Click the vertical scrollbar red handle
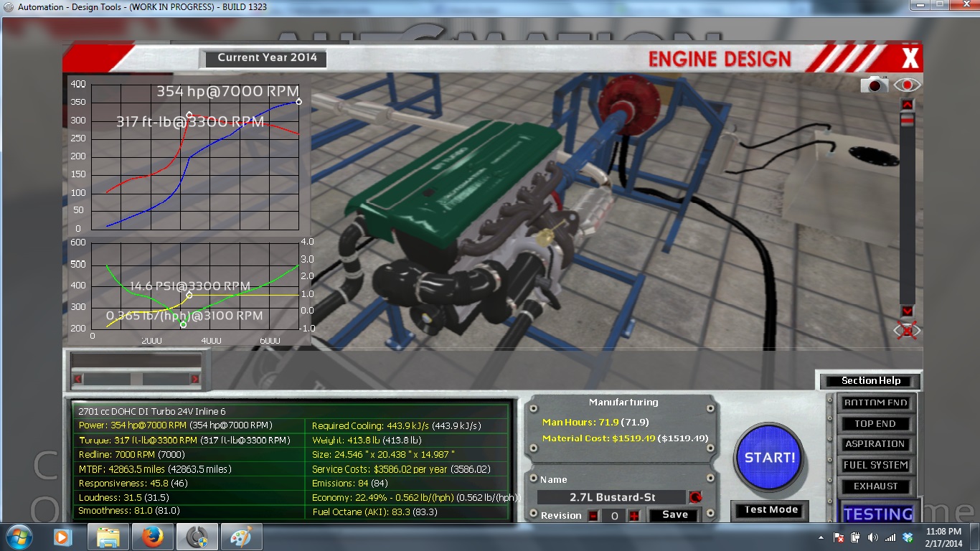The height and width of the screenshot is (551, 980). [x=908, y=120]
